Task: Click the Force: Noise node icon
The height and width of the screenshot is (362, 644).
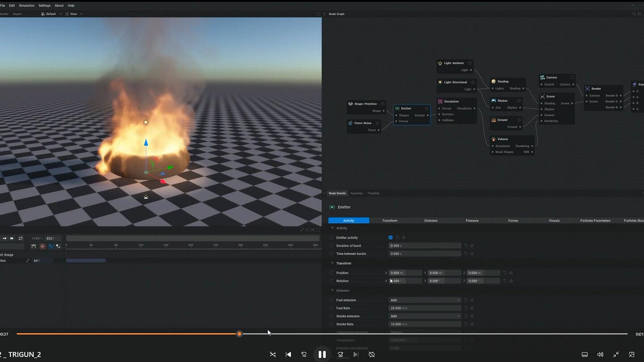Action: pyautogui.click(x=351, y=123)
